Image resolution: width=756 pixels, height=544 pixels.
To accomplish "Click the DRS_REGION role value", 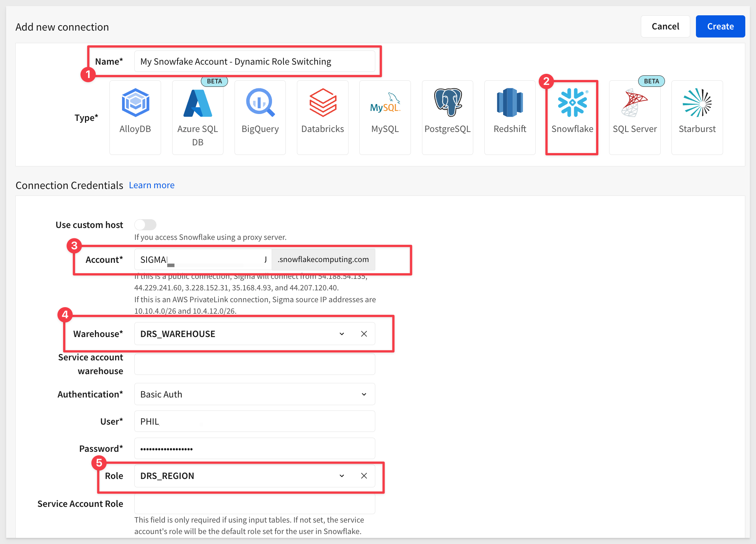I will click(x=167, y=476).
